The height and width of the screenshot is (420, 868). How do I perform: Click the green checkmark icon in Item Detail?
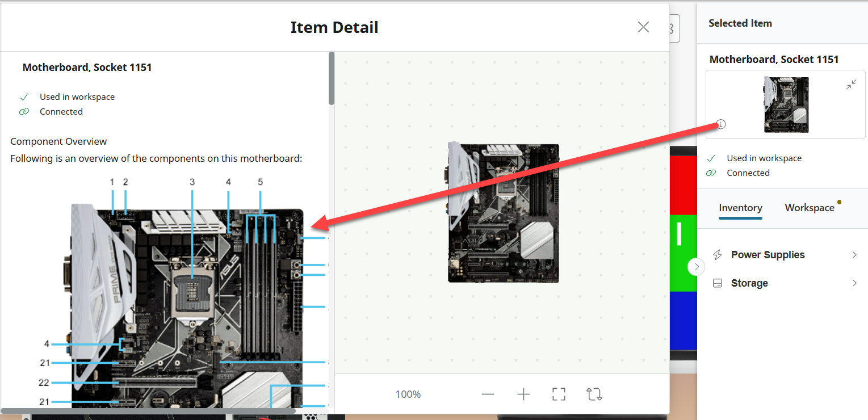pyautogui.click(x=24, y=97)
